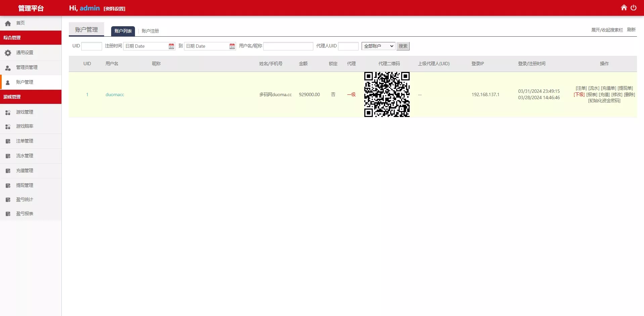Open 通用设置 via the gear icon
644x316 pixels.
point(7,52)
